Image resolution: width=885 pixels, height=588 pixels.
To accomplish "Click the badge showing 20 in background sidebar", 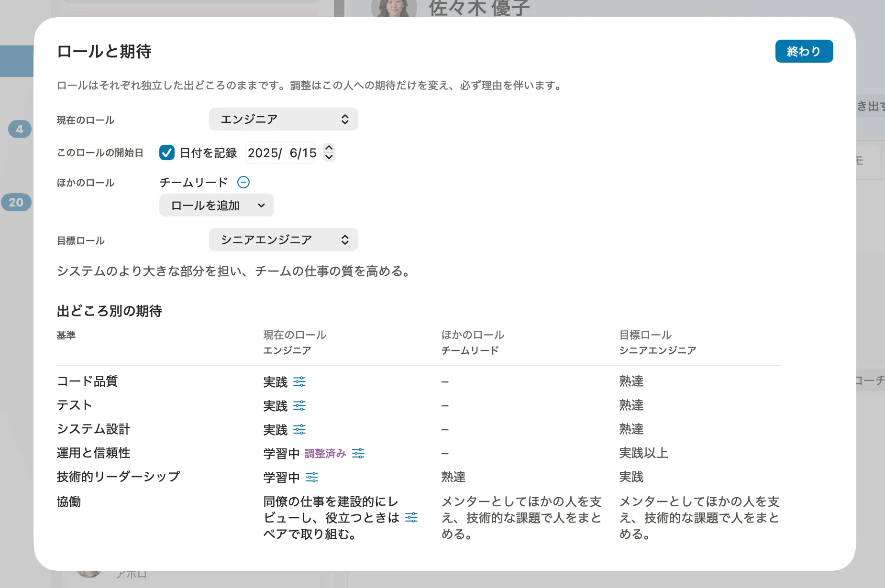I will click(x=16, y=202).
